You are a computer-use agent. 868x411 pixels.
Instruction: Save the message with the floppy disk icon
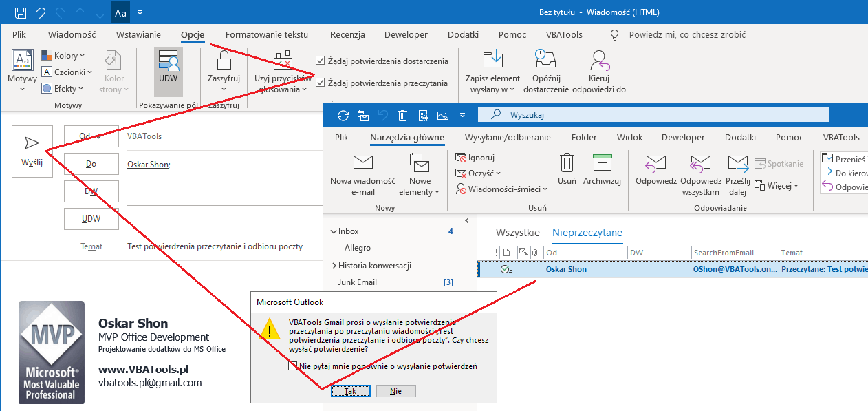[x=21, y=12]
